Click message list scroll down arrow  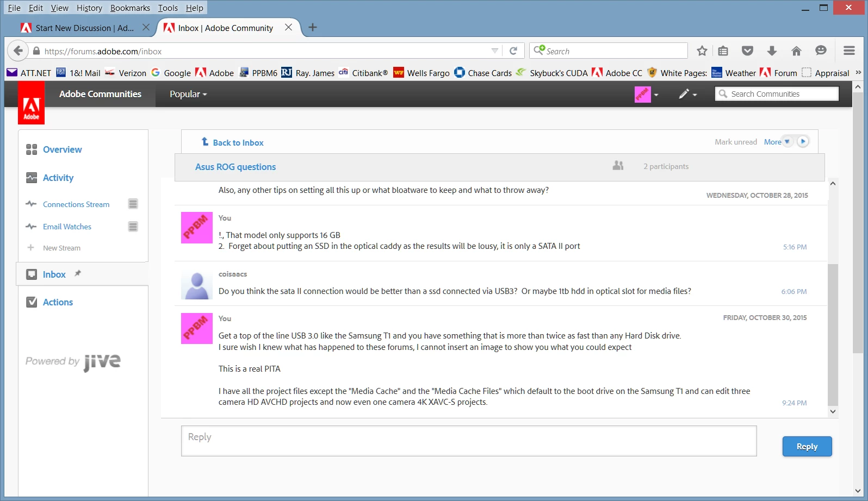click(833, 412)
